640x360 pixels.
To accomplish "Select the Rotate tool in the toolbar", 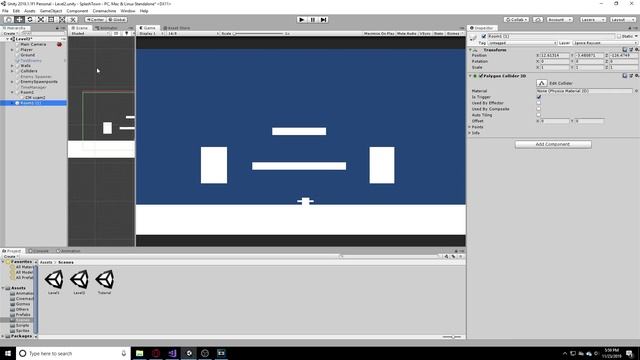I will [x=30, y=20].
